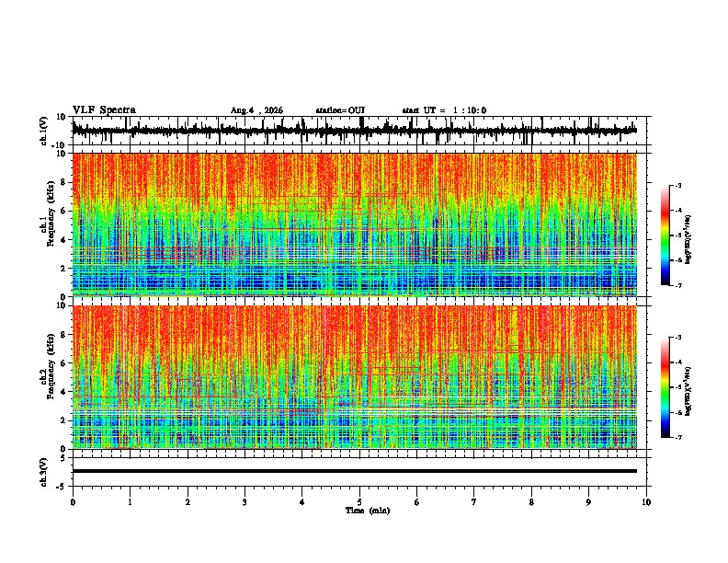Click time axis tick label 9
This screenshot has height=563, width=728.
tap(588, 502)
